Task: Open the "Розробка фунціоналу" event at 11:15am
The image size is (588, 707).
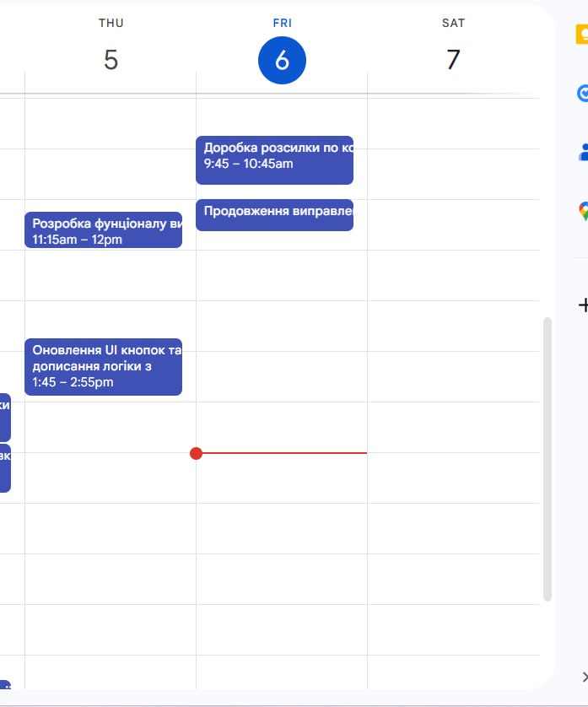Action: coord(103,230)
